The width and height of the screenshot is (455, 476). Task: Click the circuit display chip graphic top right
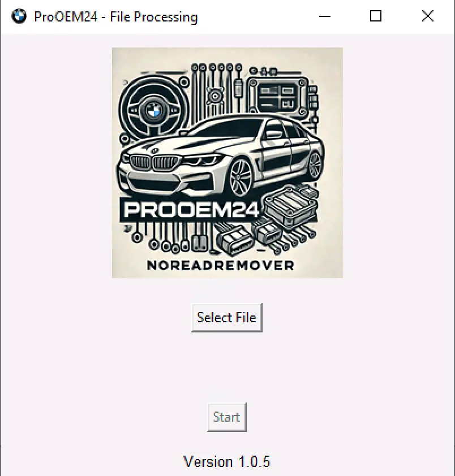click(x=277, y=97)
